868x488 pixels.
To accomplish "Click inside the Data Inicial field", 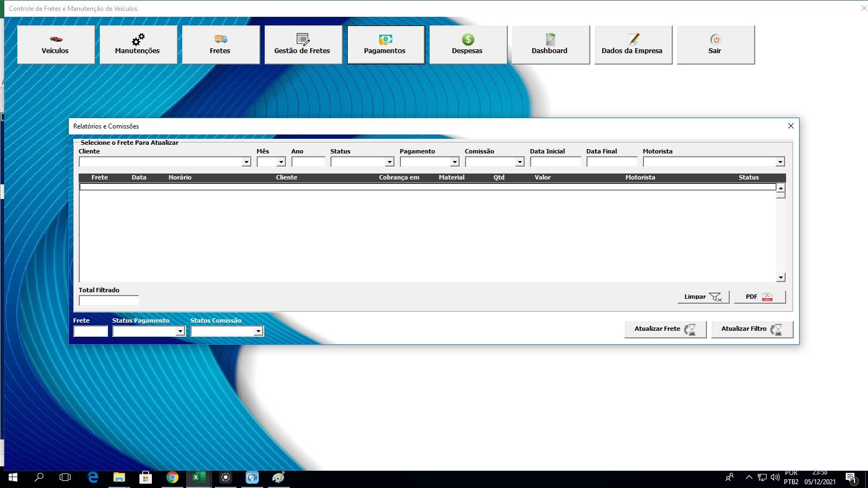I will 555,162.
